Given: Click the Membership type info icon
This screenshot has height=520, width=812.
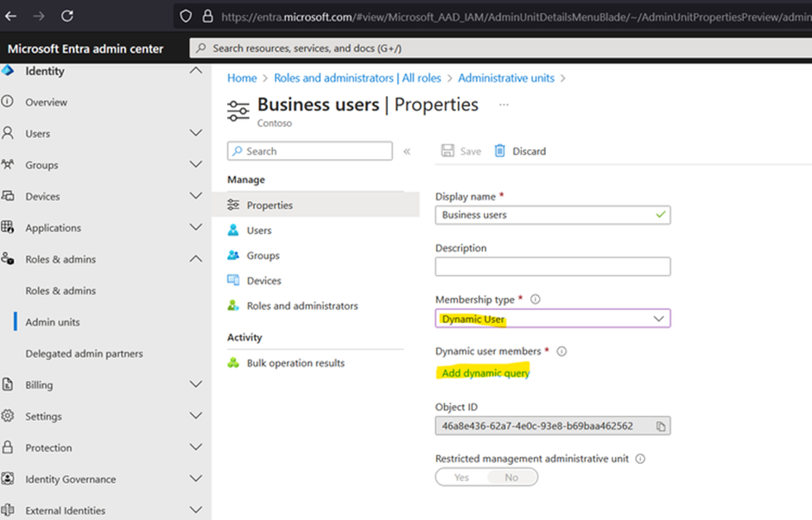Looking at the screenshot, I should (535, 300).
